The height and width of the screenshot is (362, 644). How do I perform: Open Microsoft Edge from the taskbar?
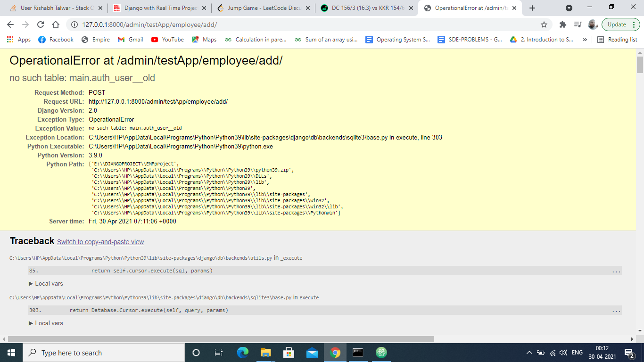243,353
